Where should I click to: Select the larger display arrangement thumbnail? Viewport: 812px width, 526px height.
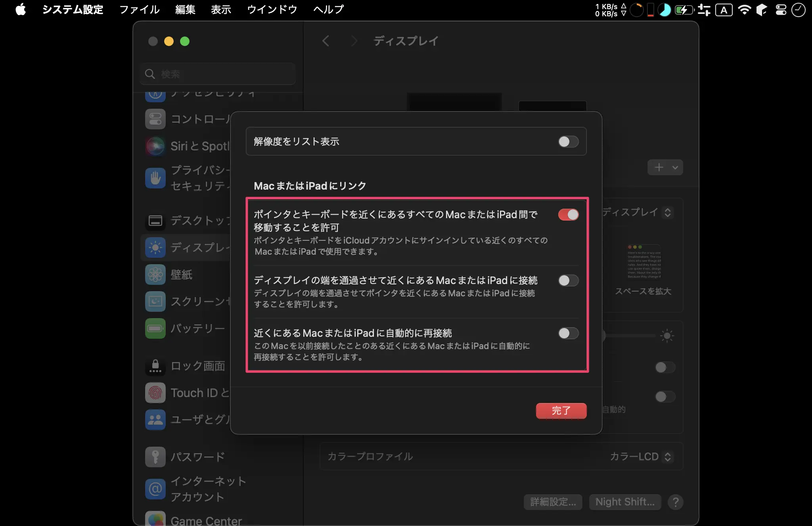[x=454, y=102]
